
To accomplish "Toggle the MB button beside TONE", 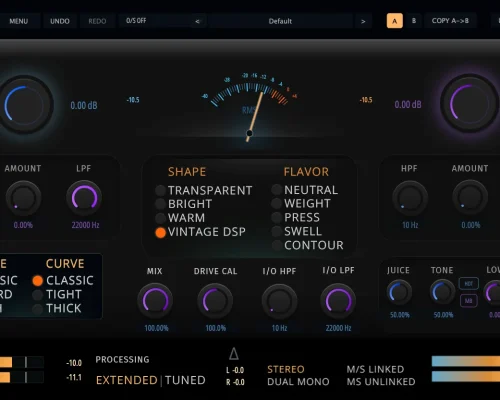I will (469, 301).
